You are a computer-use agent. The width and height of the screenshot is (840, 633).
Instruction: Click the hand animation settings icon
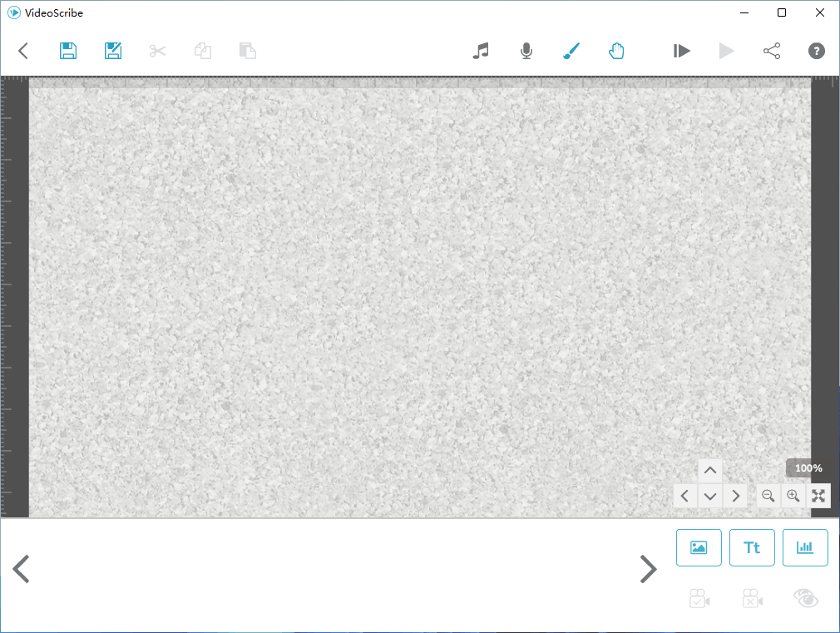click(x=616, y=51)
